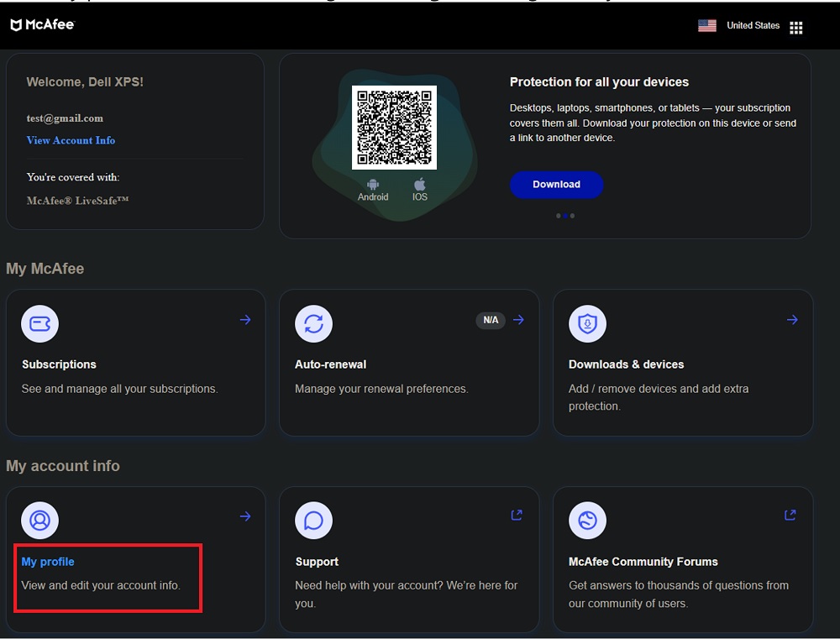Click the My profile person icon
The width and height of the screenshot is (840, 639).
click(39, 521)
